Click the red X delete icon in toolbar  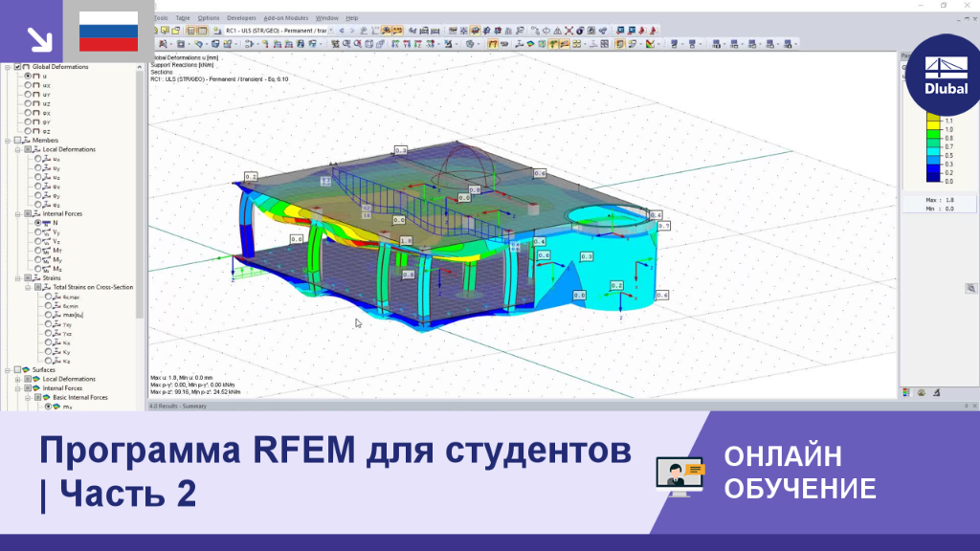(x=568, y=31)
